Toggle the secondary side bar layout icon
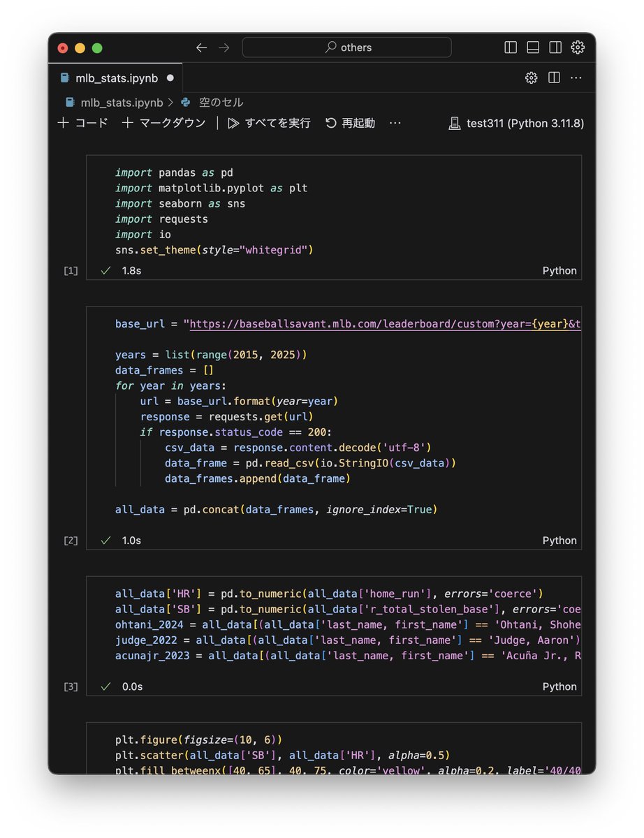 [555, 47]
